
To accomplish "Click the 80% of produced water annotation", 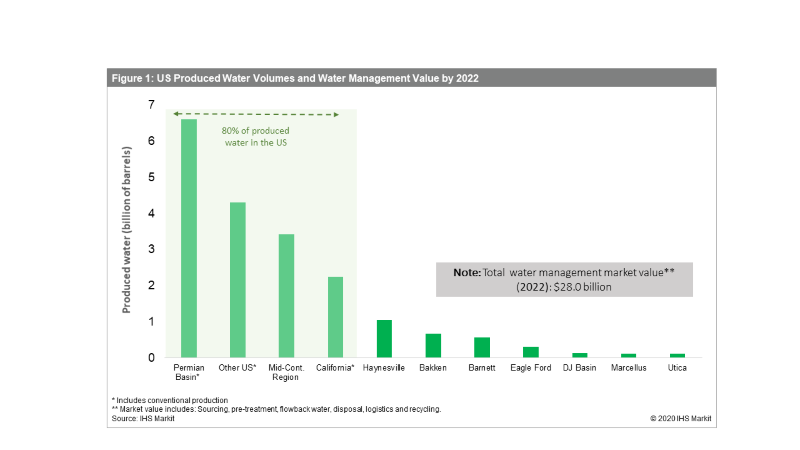I will click(x=258, y=135).
